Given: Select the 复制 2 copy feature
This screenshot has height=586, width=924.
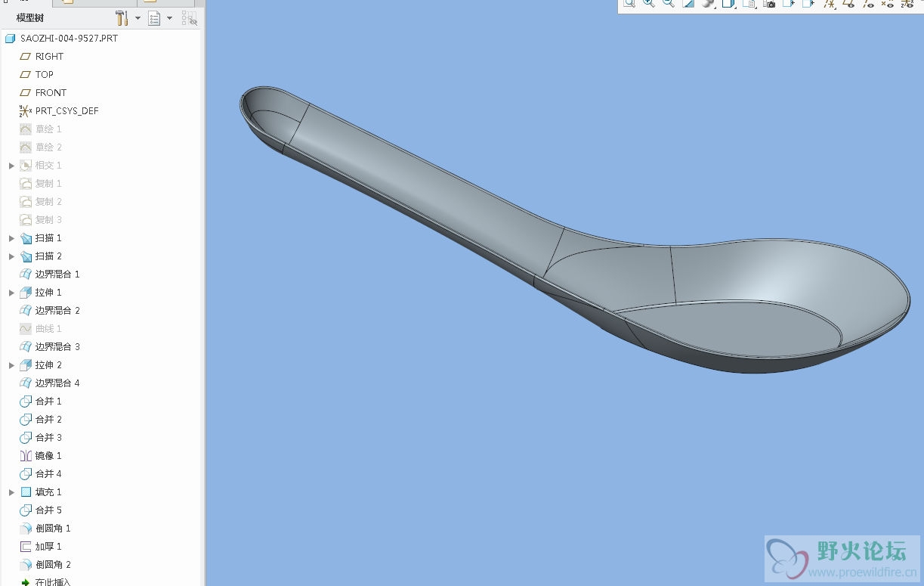Looking at the screenshot, I should [x=41, y=201].
